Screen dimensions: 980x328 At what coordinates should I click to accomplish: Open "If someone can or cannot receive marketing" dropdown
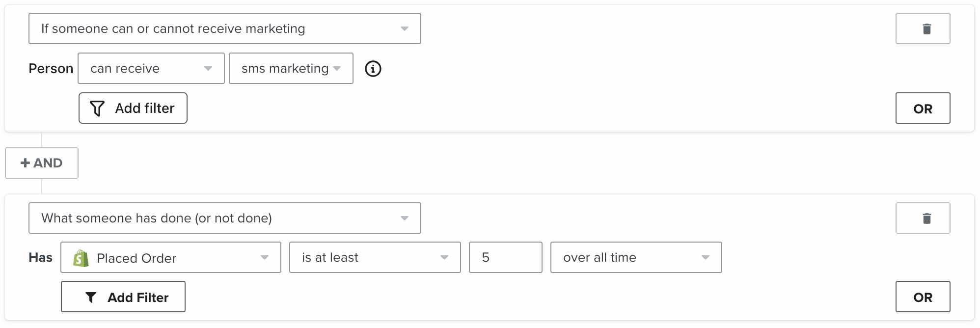click(224, 29)
